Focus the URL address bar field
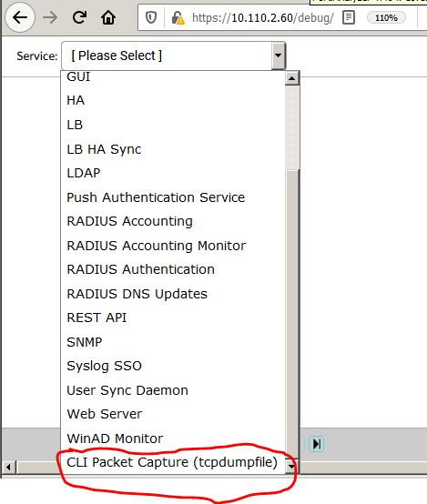Image resolution: width=427 pixels, height=504 pixels. (262, 17)
